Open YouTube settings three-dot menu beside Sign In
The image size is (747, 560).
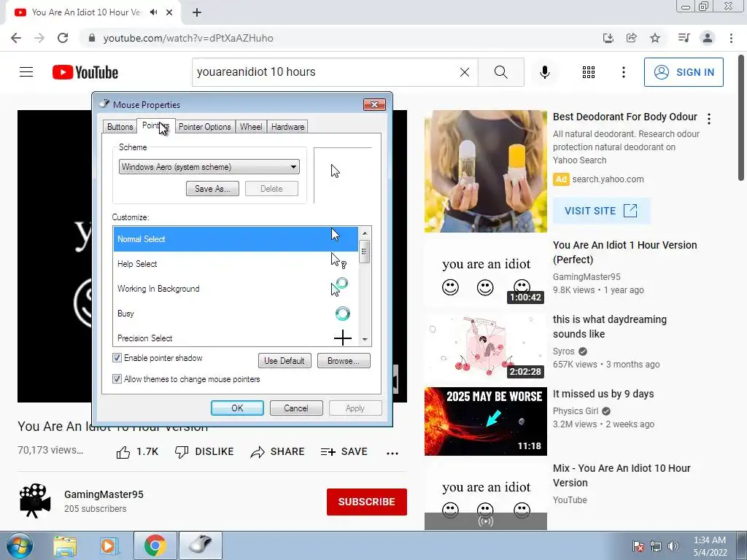(x=624, y=72)
